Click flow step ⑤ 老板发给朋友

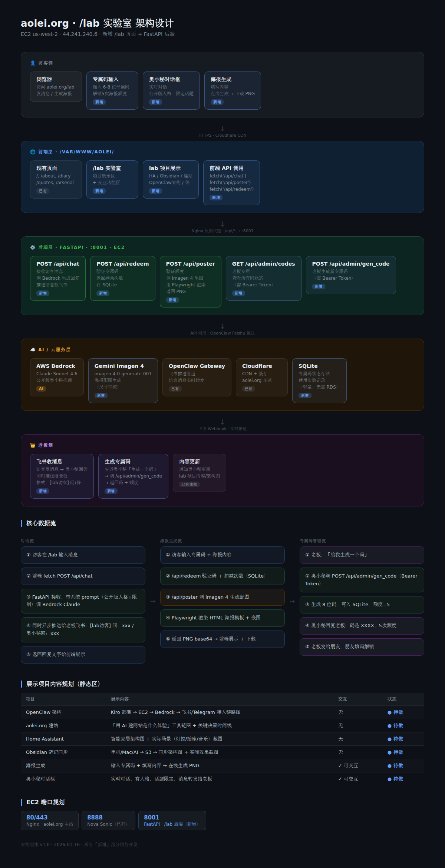tap(362, 647)
